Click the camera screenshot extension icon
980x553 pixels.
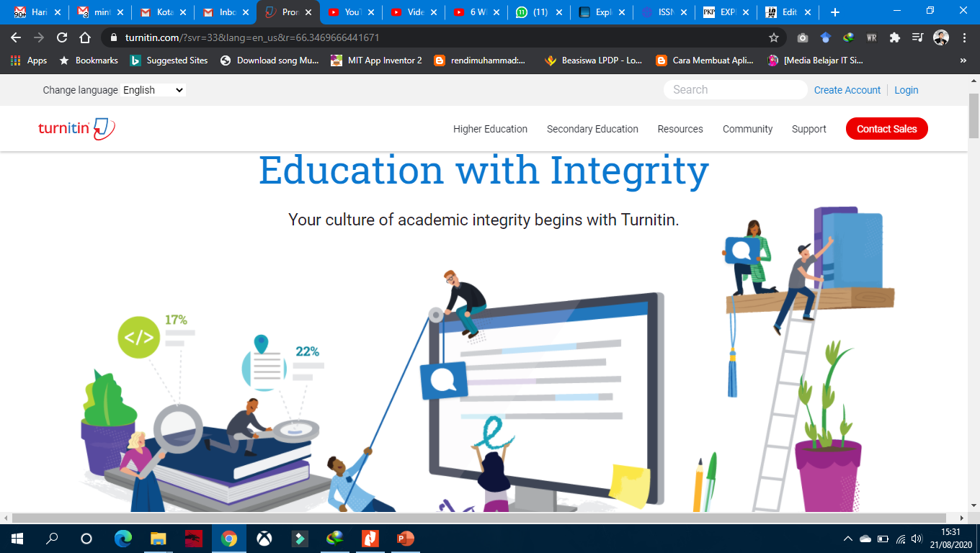803,37
